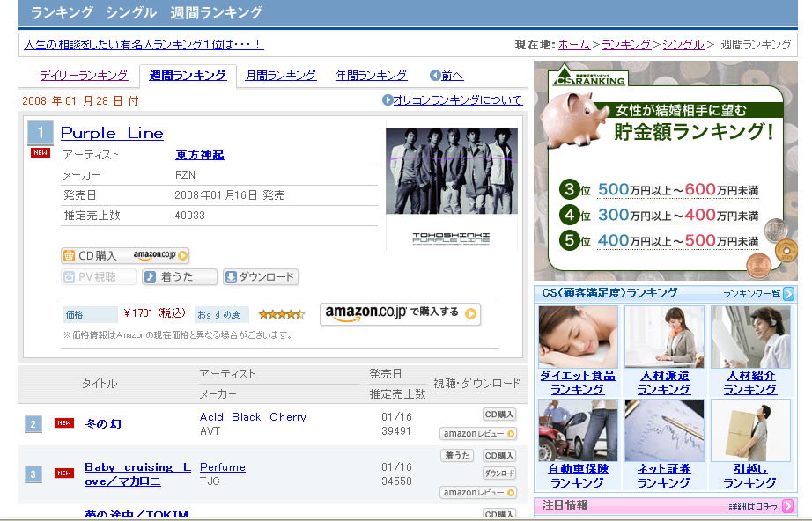Click the ダイエット食品ランキング thumbnail image

pyautogui.click(x=578, y=337)
